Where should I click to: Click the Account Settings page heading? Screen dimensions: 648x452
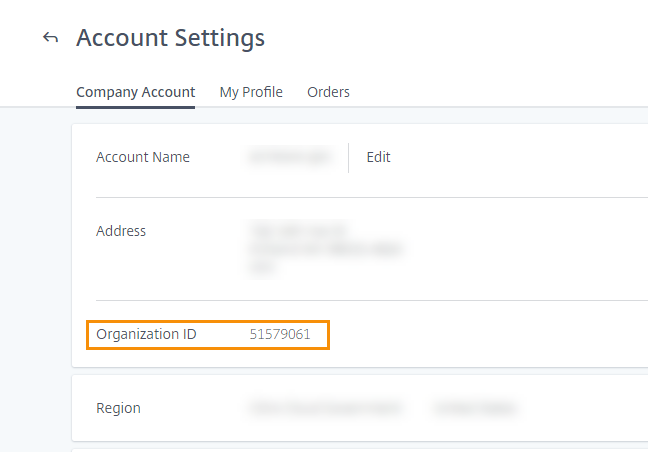[170, 38]
